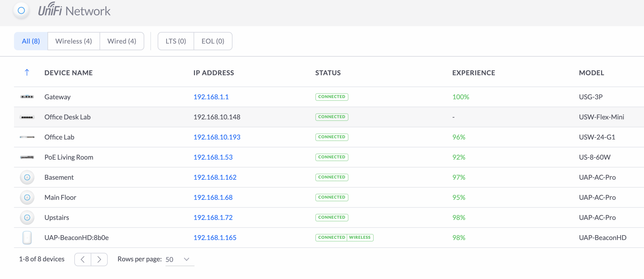The width and height of the screenshot is (644, 279).
Task: Click the Gateway device icon
Action: [27, 97]
